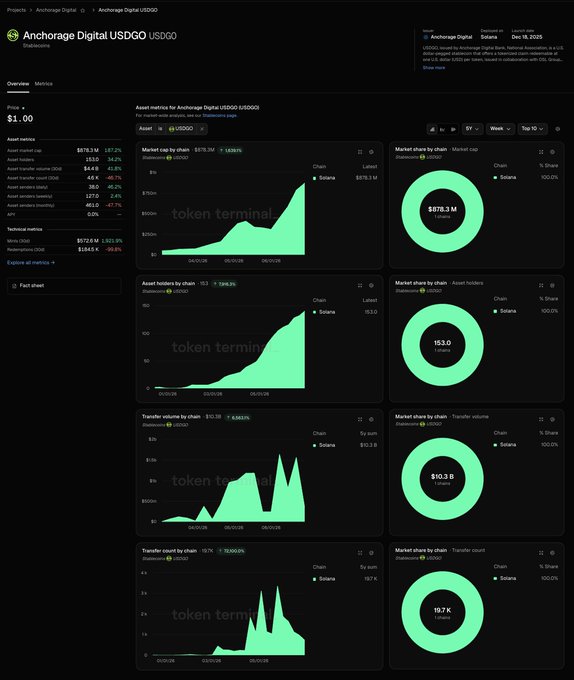574x680 pixels.
Task: Click Transfer volume by chain title
Action: (171, 416)
